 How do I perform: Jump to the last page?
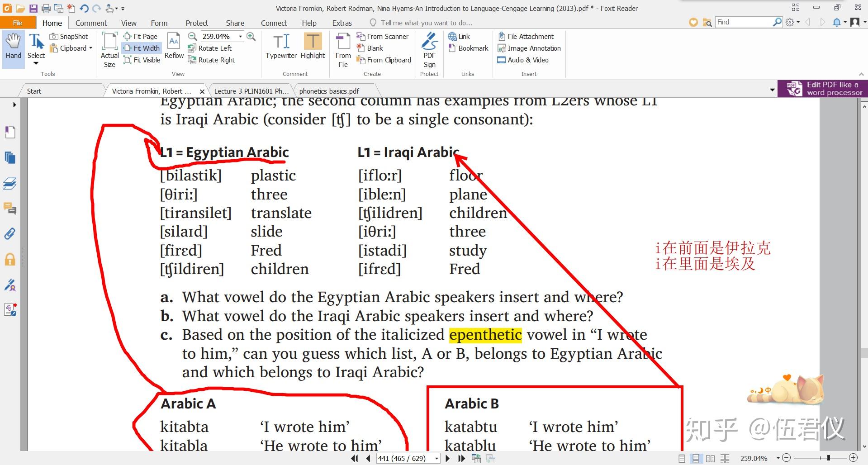coord(461,459)
